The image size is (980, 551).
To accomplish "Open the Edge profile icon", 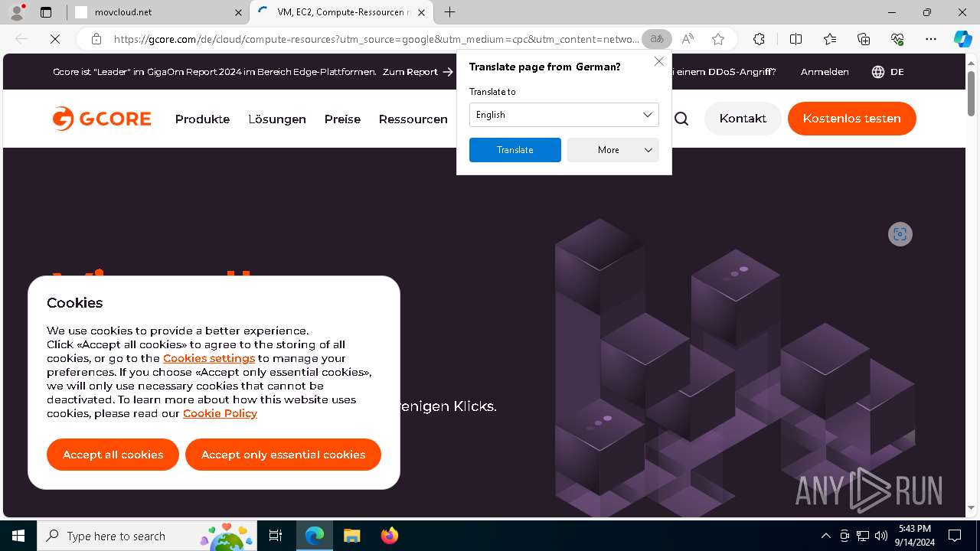I will 17,12.
